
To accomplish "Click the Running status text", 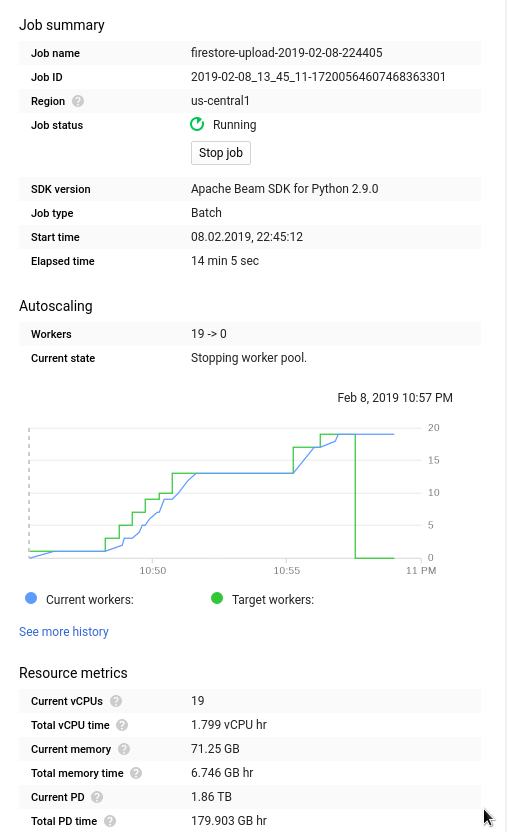I will click(234, 125).
